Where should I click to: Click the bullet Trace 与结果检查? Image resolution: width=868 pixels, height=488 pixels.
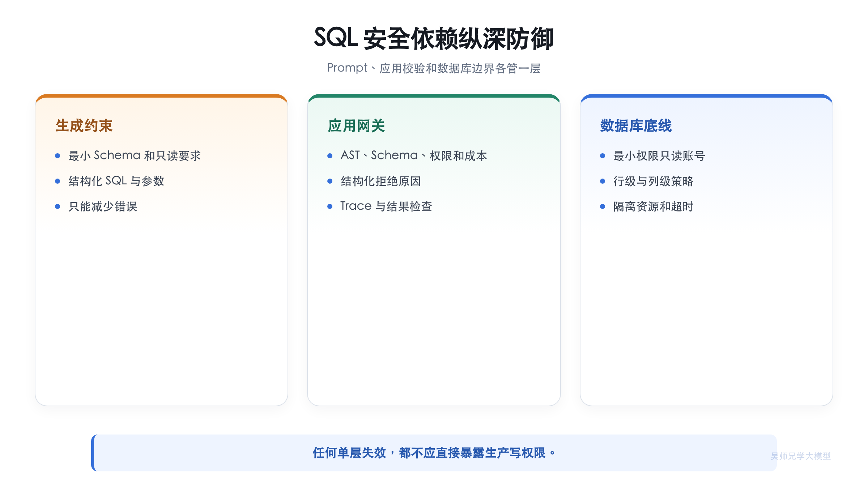pyautogui.click(x=386, y=206)
